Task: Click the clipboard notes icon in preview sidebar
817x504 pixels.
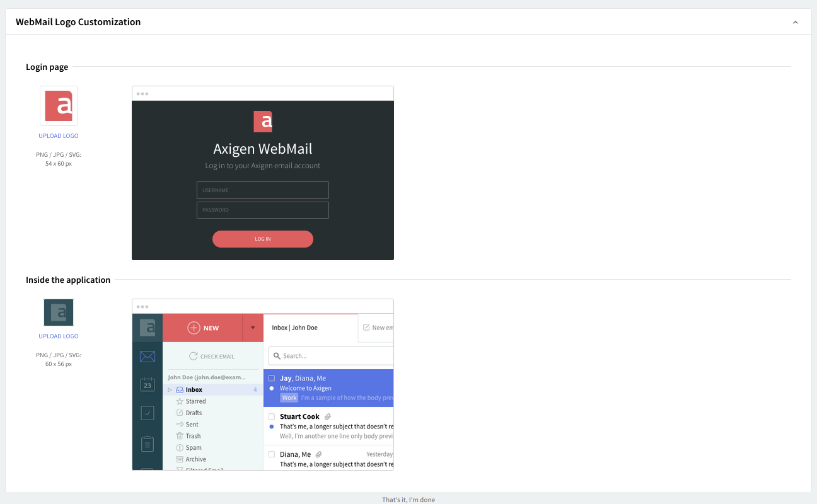Action: [148, 444]
